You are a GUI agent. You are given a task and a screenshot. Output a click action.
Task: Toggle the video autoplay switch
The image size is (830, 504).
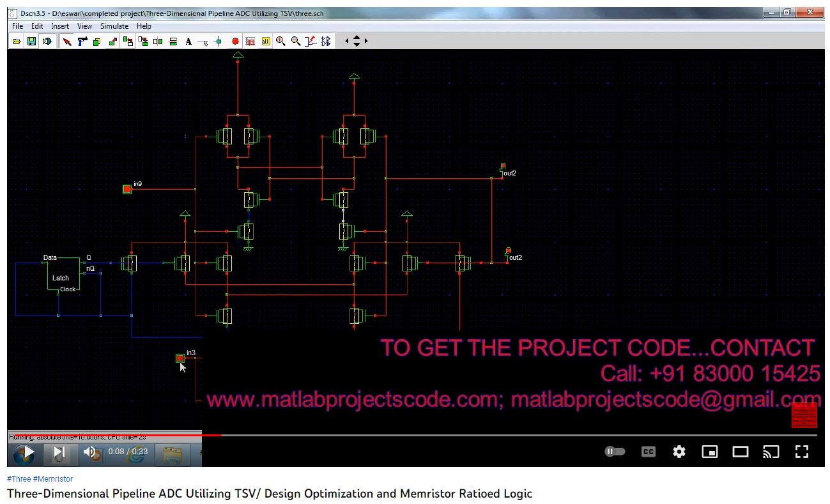pos(615,452)
